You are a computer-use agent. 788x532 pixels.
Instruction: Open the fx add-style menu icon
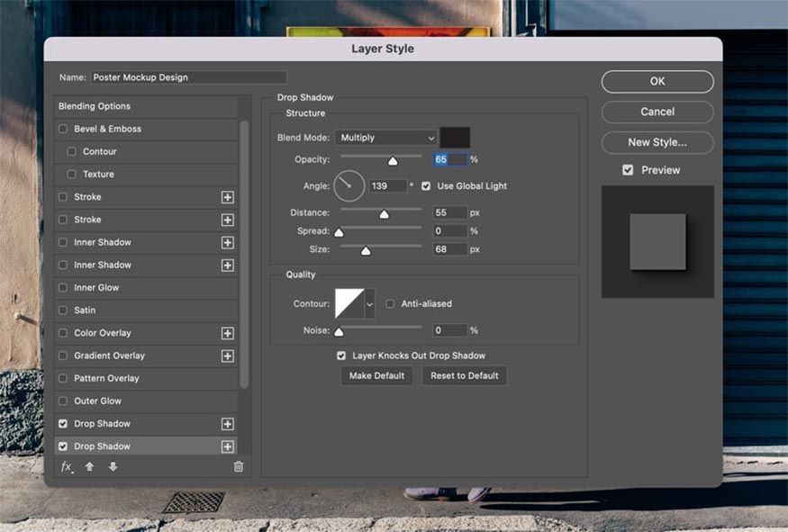point(67,467)
